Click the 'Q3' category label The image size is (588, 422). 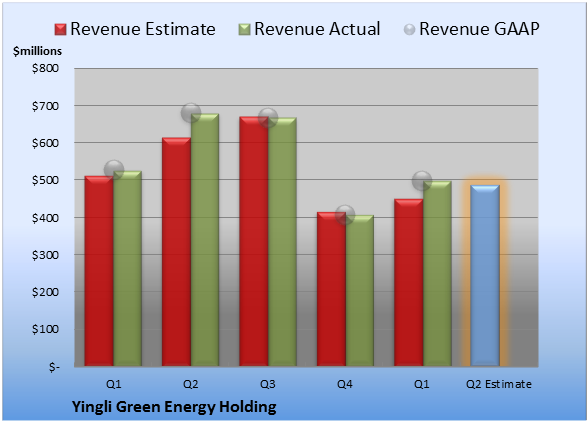pos(268,384)
